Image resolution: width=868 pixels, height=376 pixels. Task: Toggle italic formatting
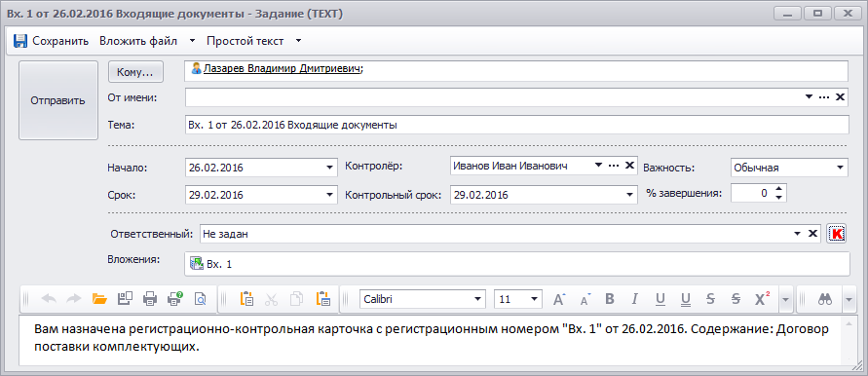click(635, 300)
